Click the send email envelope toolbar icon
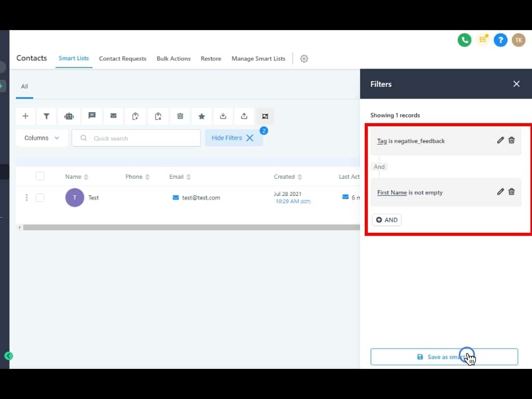The height and width of the screenshot is (399, 532). click(x=114, y=116)
